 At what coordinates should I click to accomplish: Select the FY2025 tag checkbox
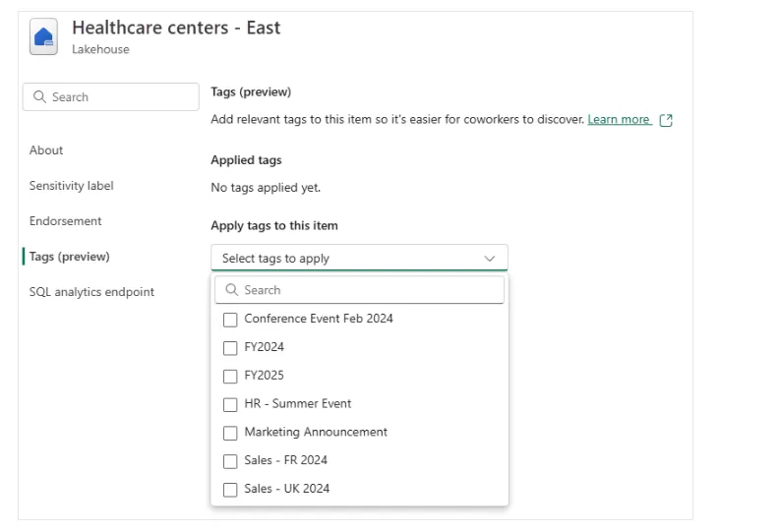tap(230, 376)
